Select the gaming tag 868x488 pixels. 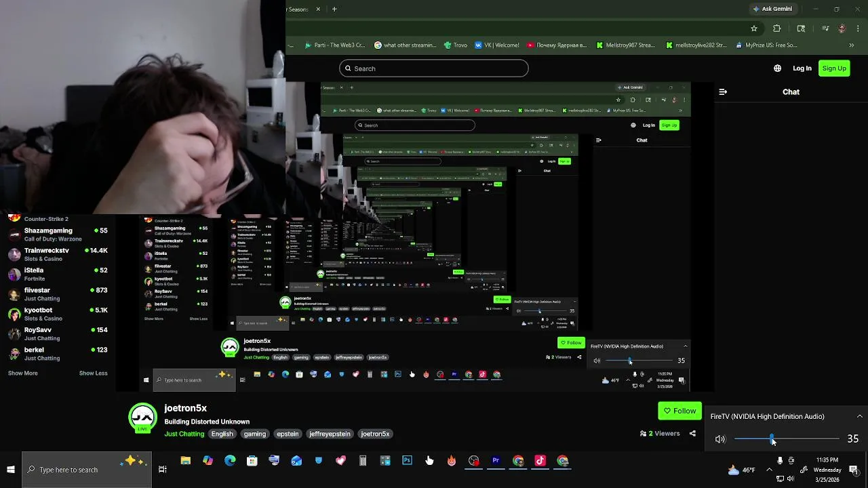point(255,434)
